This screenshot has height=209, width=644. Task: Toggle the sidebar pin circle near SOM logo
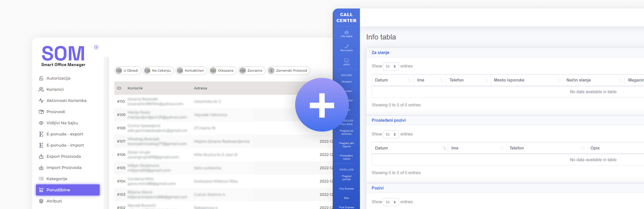[x=96, y=47]
